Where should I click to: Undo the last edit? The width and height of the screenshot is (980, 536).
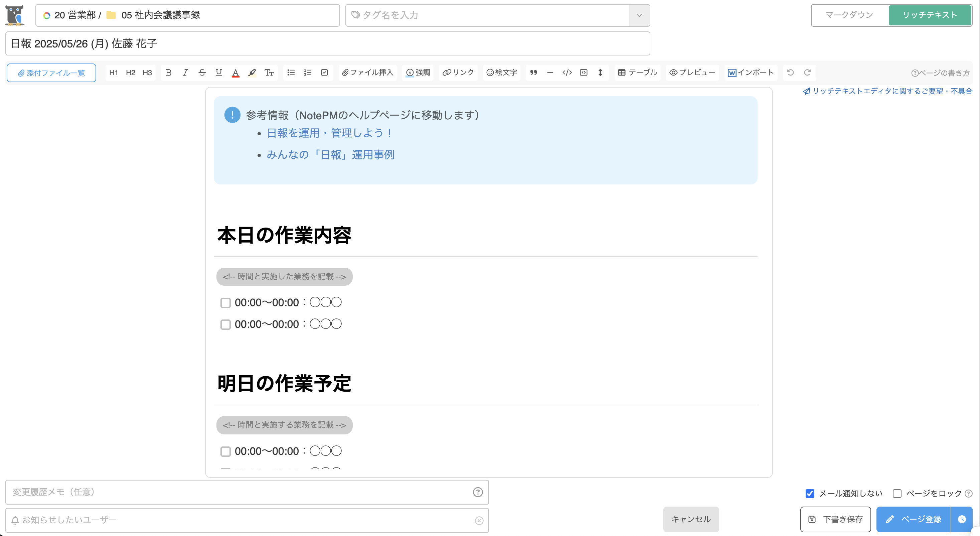coord(791,73)
